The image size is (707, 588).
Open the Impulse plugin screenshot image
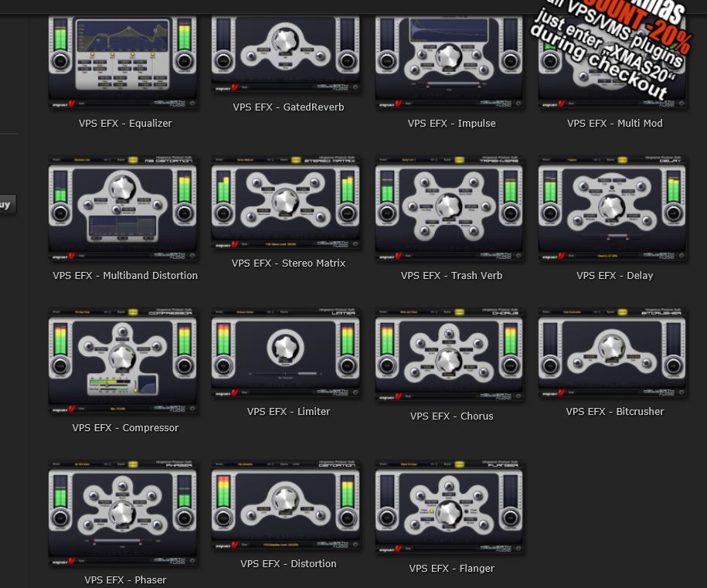click(x=449, y=63)
